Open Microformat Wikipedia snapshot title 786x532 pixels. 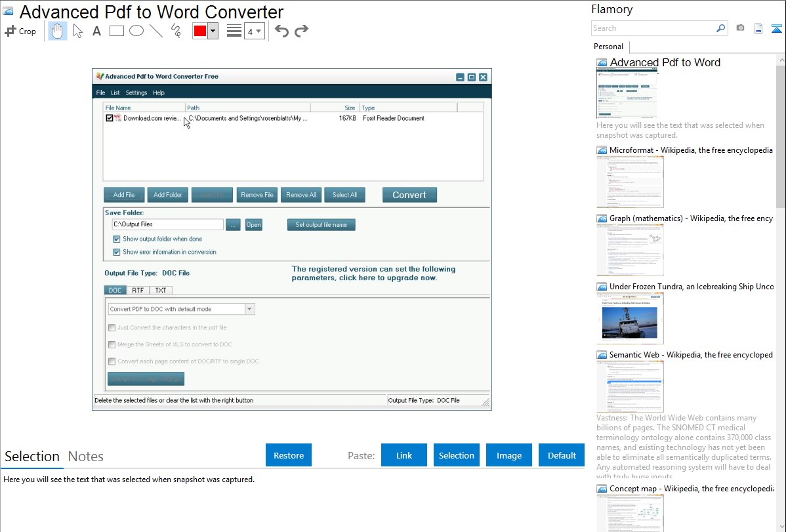click(691, 150)
